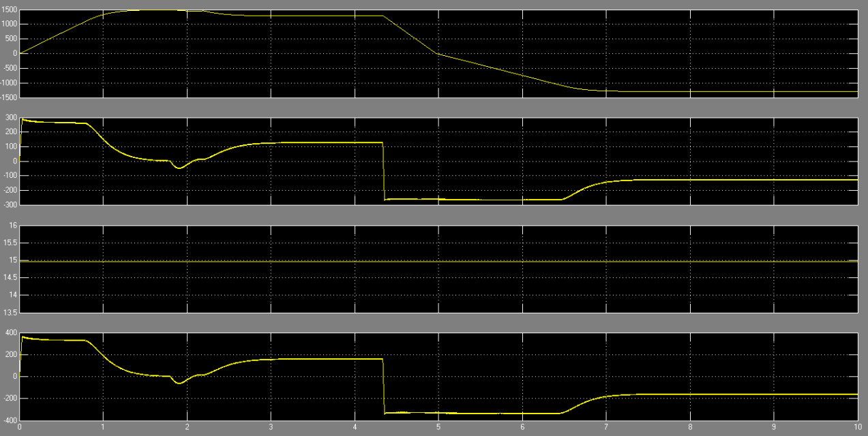The width and height of the screenshot is (868, 436).
Task: Click the 1000 y-axis tick label
Action: (x=9, y=24)
